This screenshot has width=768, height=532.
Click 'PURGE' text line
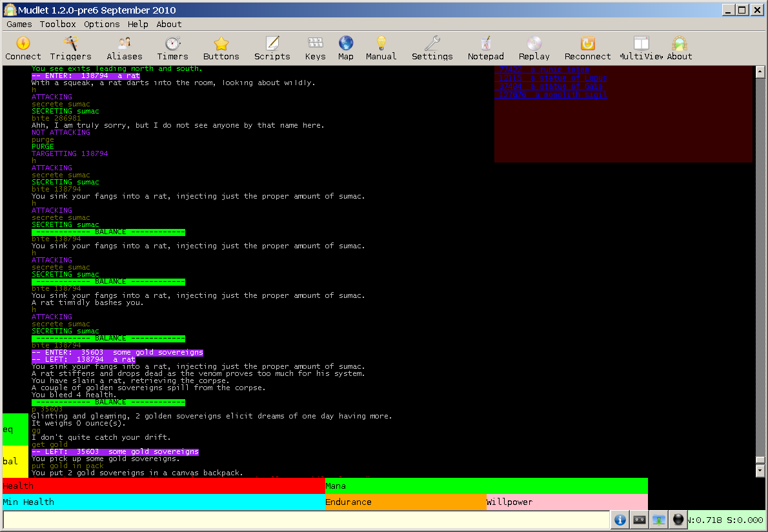[x=43, y=147]
